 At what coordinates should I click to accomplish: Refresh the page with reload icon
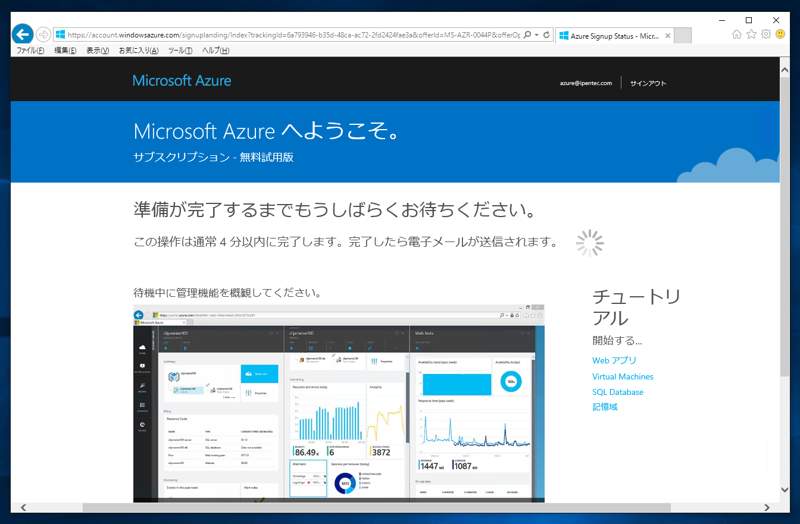[546, 35]
